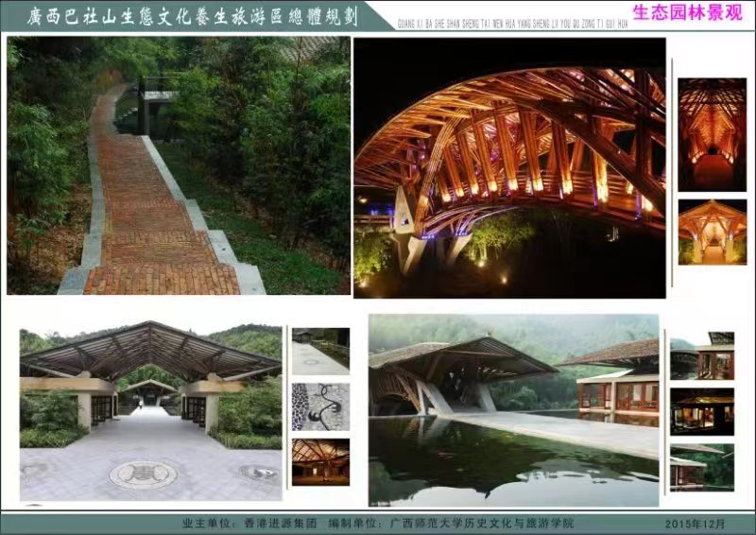Select the pebble mosaic pavement thumbnail

[x=320, y=406]
